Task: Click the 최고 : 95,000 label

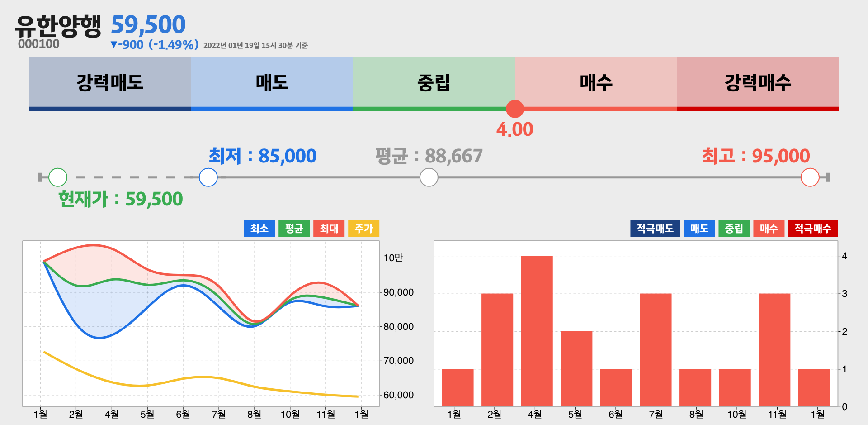Action: pyautogui.click(x=756, y=156)
